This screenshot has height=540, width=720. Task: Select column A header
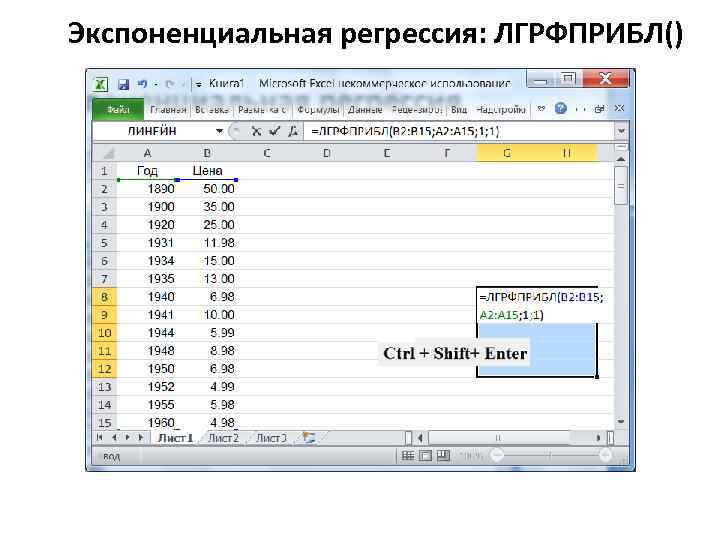pos(147,153)
